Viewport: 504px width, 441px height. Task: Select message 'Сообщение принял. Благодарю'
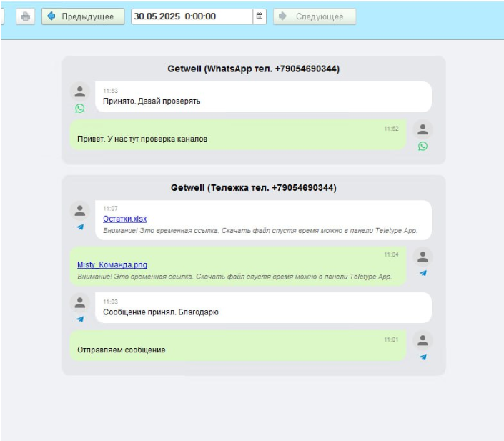pos(161,312)
